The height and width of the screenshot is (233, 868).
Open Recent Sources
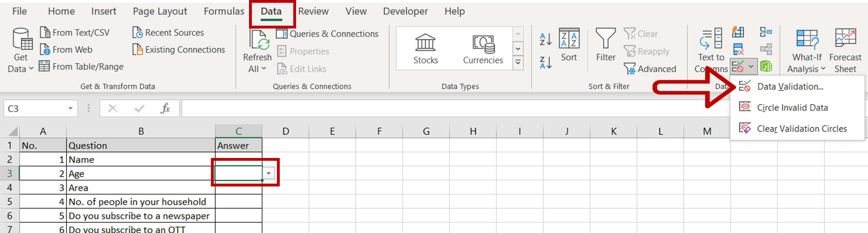[x=168, y=33]
